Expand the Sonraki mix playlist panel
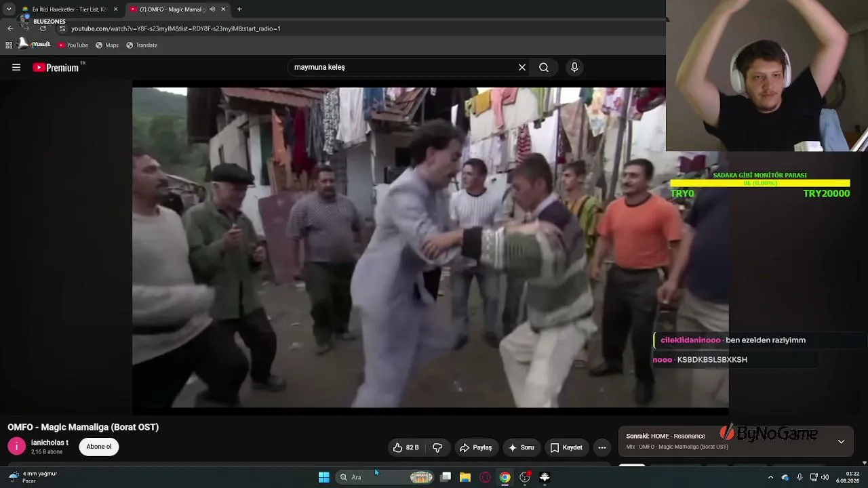The image size is (868, 488). [x=841, y=441]
